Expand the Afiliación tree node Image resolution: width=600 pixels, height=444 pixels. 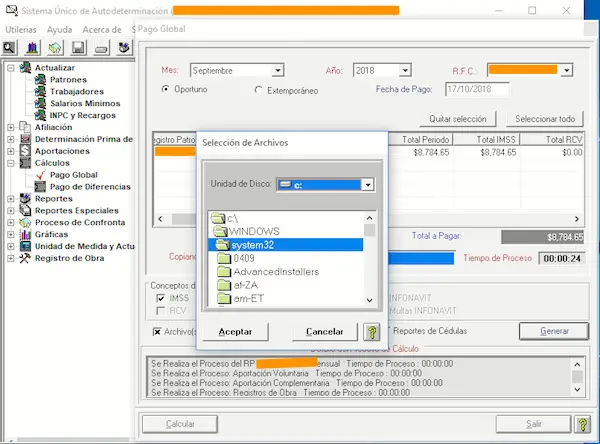point(11,127)
